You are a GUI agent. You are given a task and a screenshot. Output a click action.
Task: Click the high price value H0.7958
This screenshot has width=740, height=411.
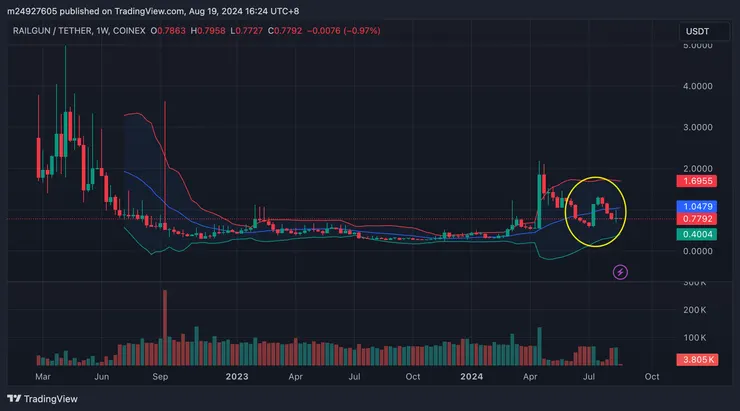208,31
